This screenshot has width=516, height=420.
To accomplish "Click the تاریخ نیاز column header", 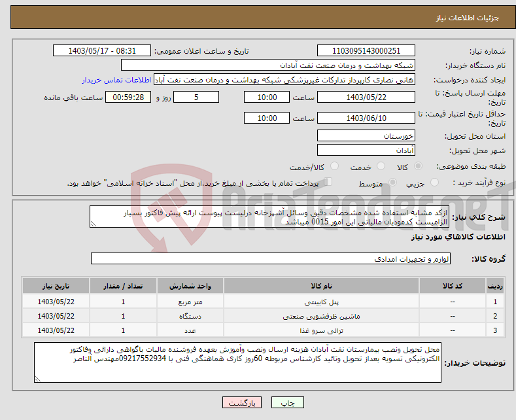I will click(x=56, y=286).
